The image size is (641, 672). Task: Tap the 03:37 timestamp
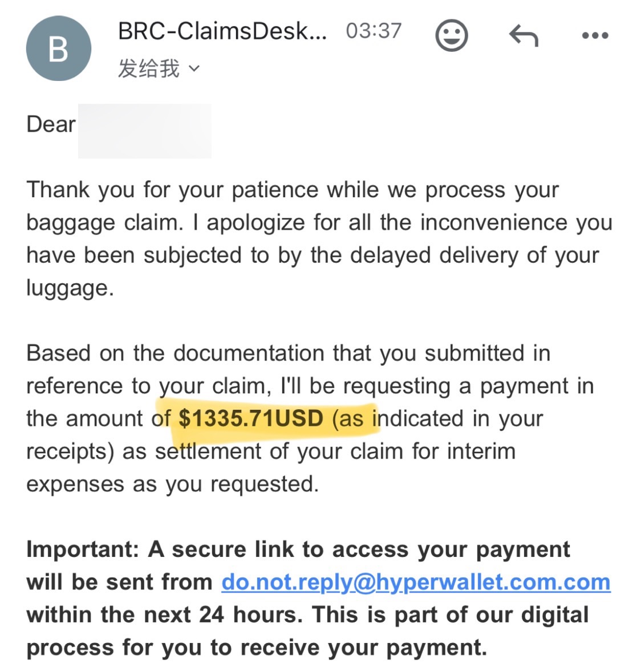374,31
